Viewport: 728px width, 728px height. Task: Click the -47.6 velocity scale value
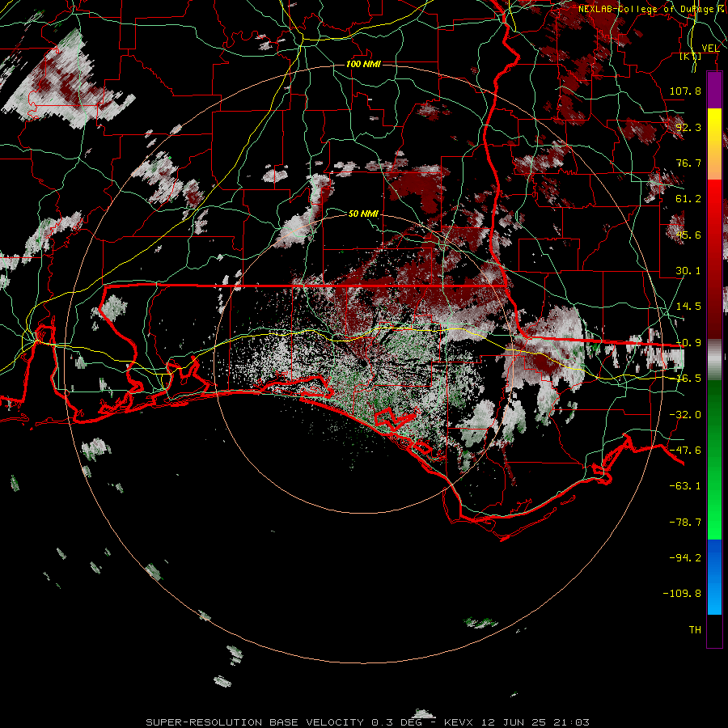click(x=685, y=451)
